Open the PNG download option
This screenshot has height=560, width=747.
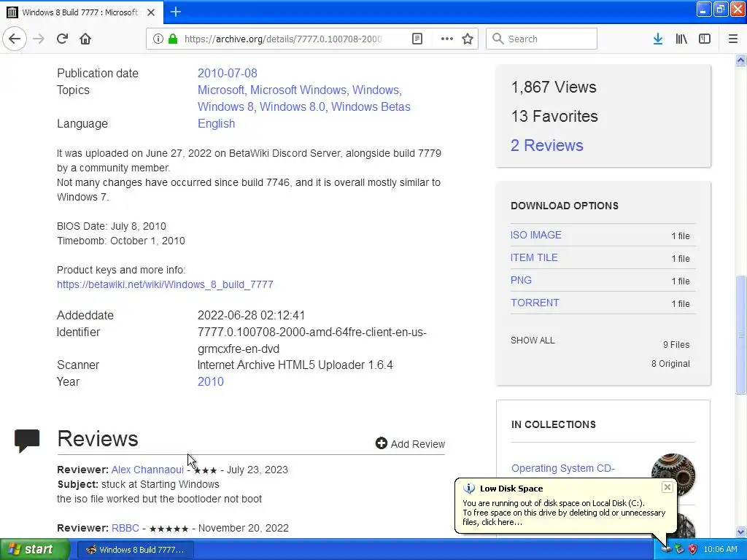tap(521, 280)
